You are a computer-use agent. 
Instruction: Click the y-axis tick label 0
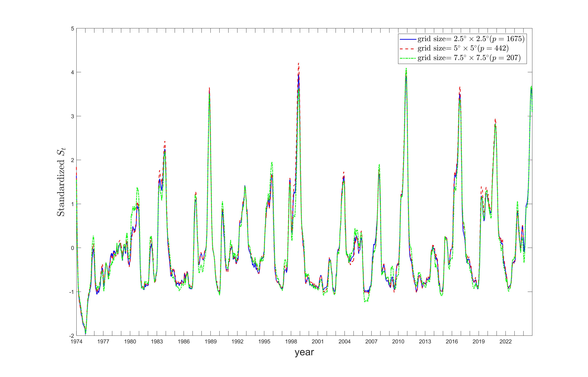72,248
